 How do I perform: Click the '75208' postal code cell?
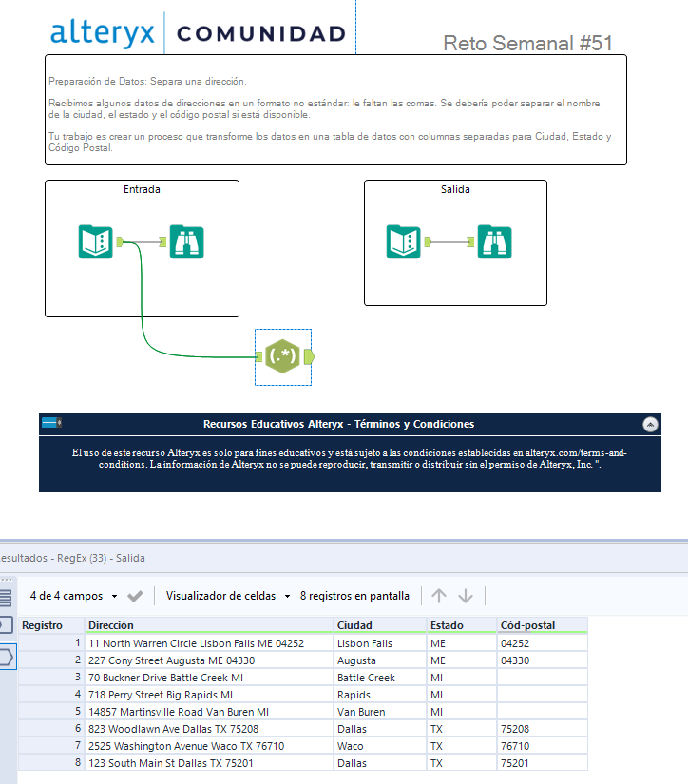(543, 729)
